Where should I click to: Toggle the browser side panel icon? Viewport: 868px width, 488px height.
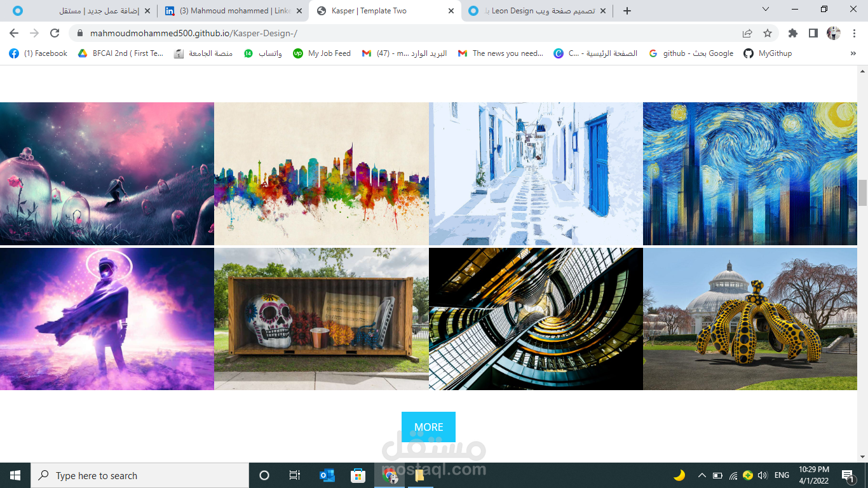pos(813,33)
